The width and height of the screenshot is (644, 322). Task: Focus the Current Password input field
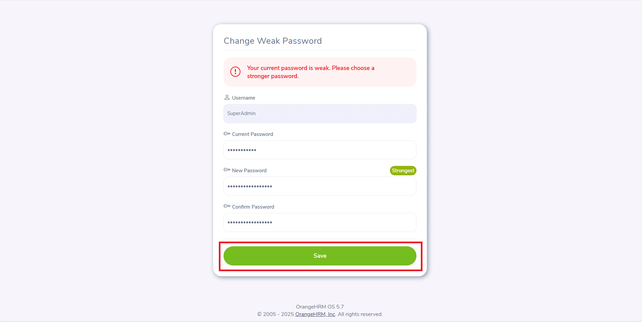[320, 150]
